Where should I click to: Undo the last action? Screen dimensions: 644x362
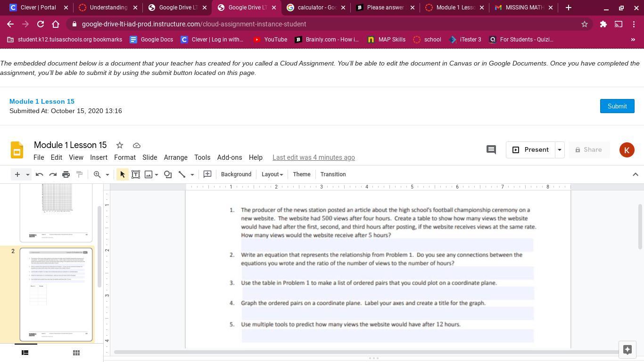40,174
